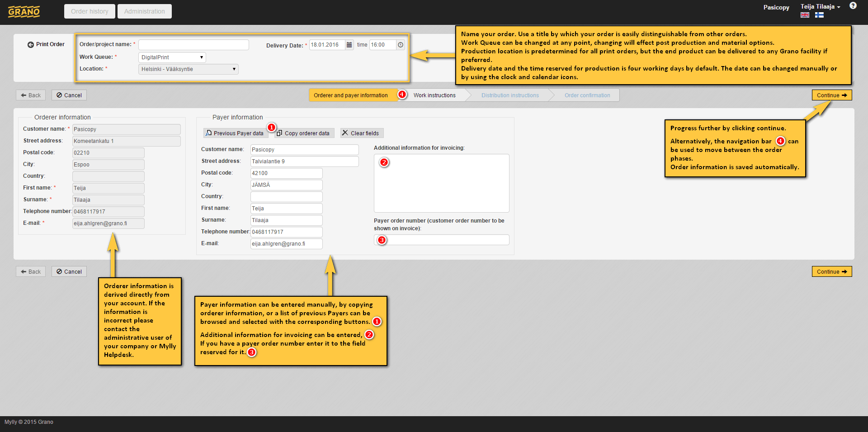
Task: Copy orderer data to payer
Action: coord(303,133)
